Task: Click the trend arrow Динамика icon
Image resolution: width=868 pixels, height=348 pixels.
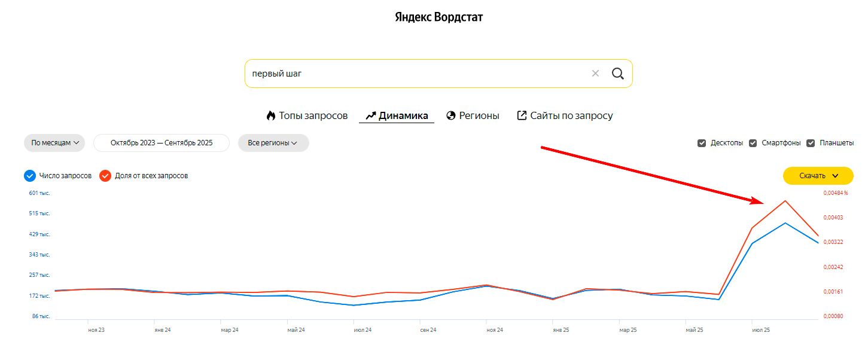Action: 370,115
